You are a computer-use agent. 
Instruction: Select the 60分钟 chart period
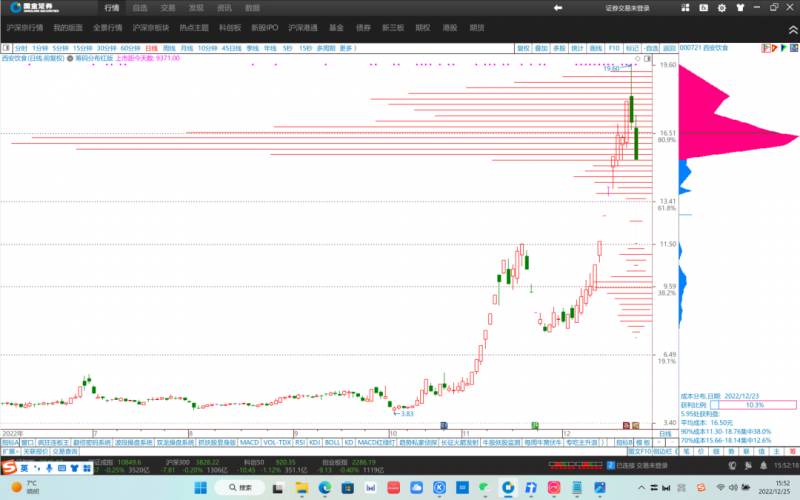click(x=131, y=48)
